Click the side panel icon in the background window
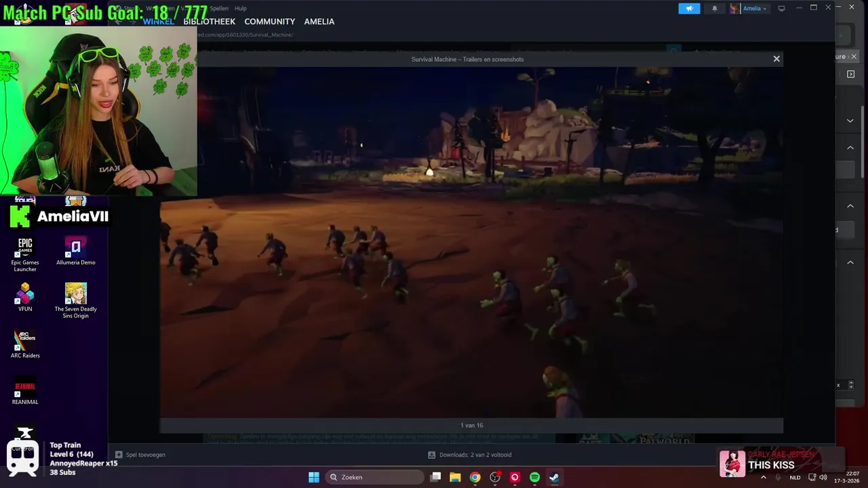 coord(851,74)
